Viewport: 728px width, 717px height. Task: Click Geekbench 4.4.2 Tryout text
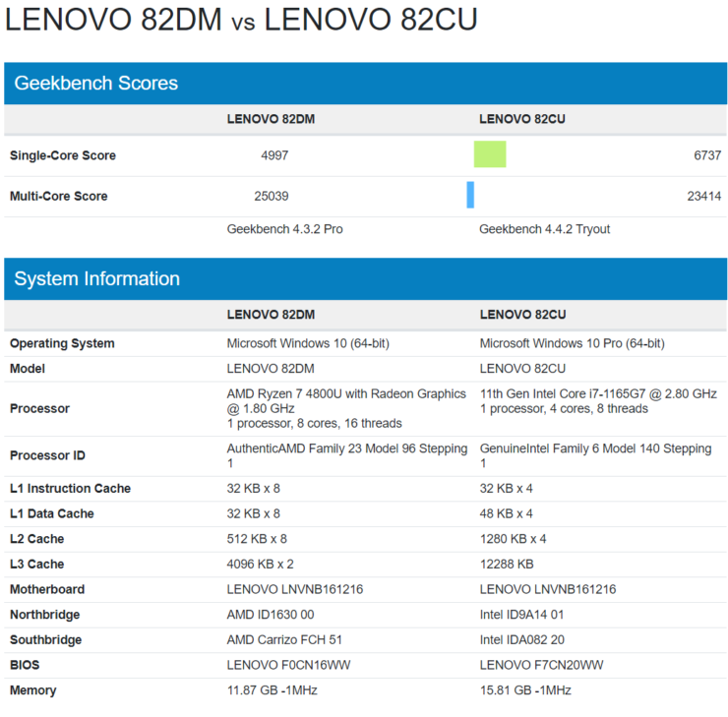click(545, 229)
